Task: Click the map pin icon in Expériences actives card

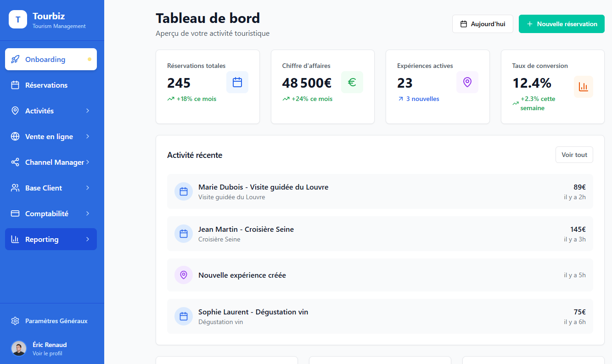Action: click(467, 82)
